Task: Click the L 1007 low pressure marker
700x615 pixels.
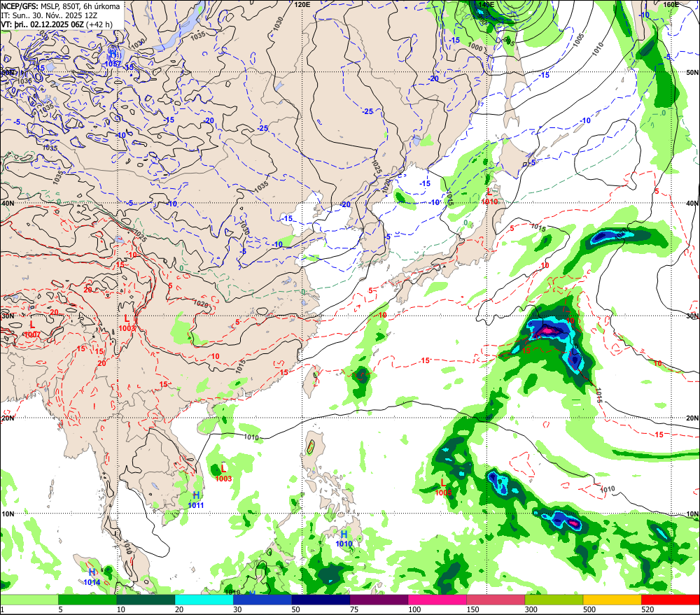Action: point(32,330)
